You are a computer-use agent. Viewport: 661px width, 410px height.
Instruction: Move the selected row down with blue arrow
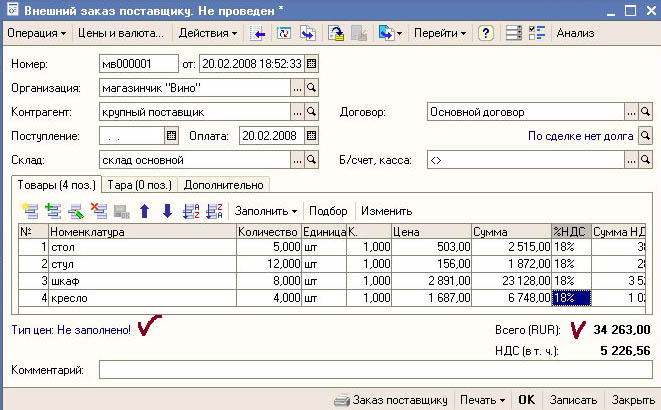(167, 211)
